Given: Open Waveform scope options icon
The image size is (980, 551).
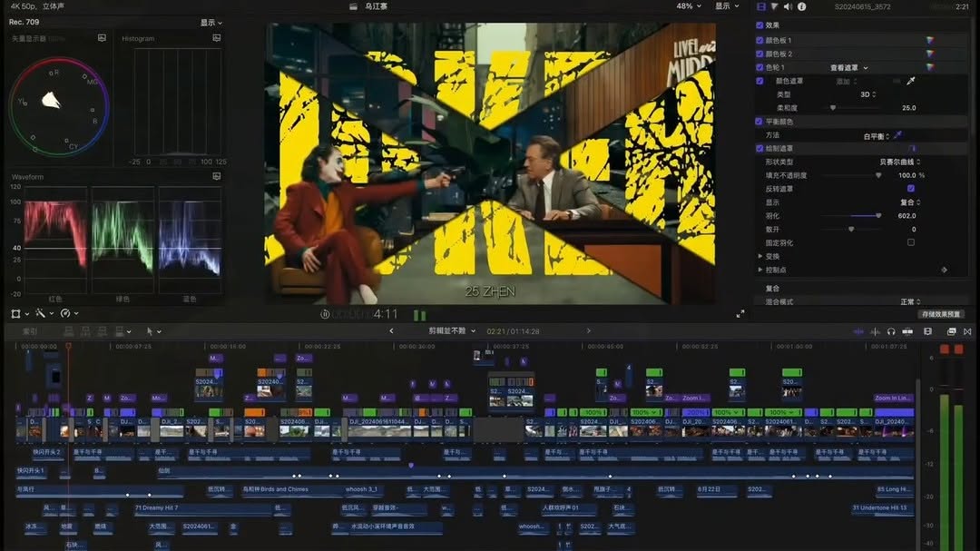Looking at the screenshot, I should (216, 176).
